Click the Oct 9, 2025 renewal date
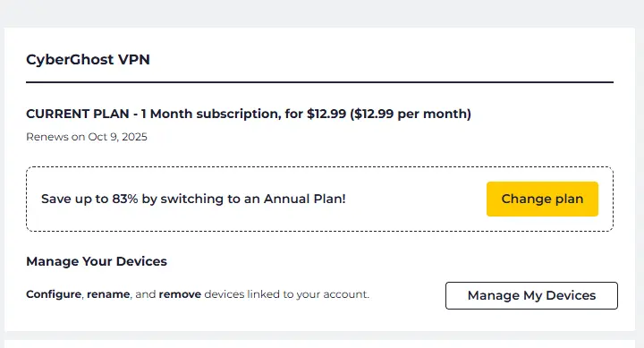The image size is (644, 348). pyautogui.click(x=117, y=137)
